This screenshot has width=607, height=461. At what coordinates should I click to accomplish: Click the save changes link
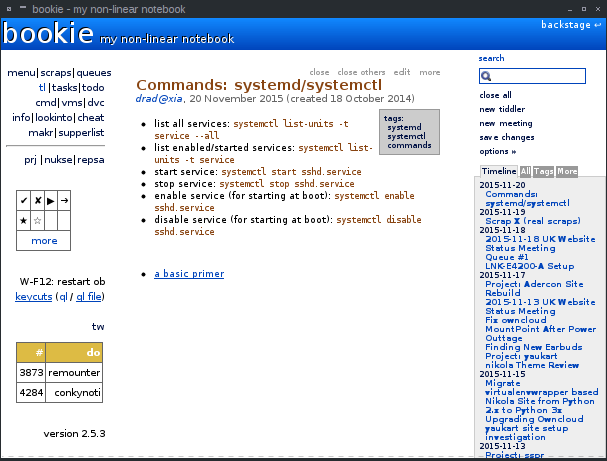506,137
